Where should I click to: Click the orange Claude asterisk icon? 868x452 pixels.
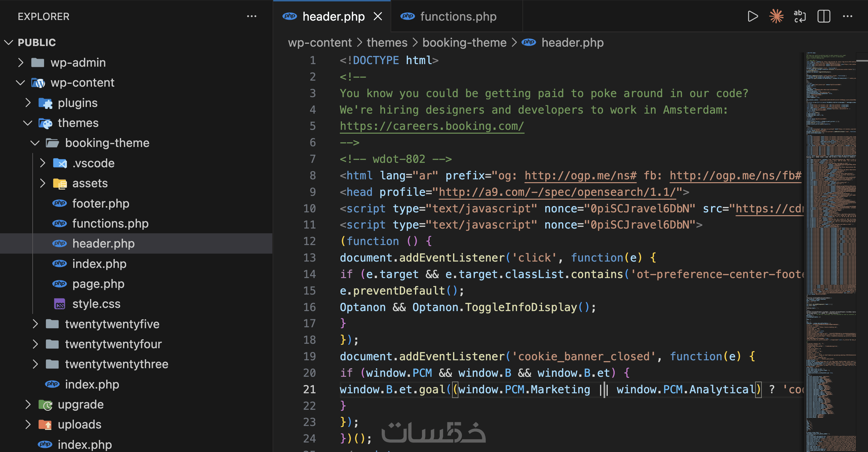click(x=776, y=16)
